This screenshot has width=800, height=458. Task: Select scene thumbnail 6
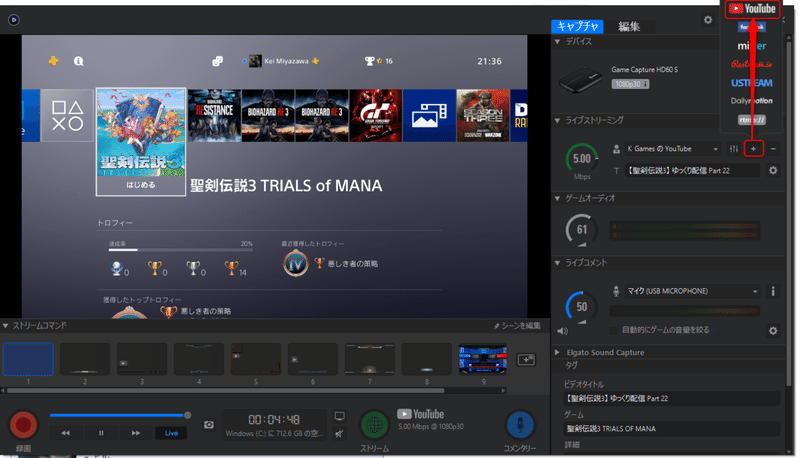tap(313, 360)
